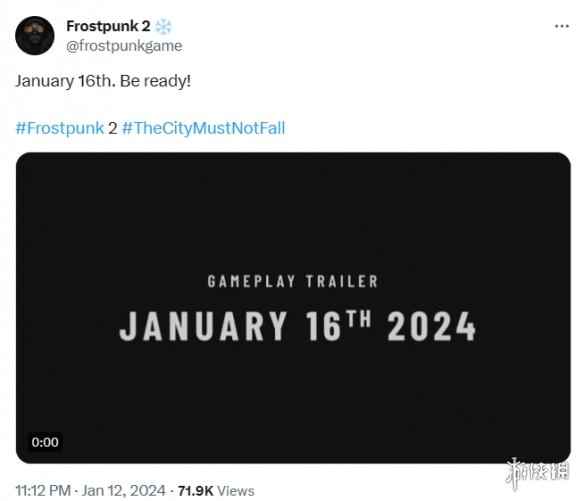
Task: Click the Views label in the footer
Action: click(236, 491)
